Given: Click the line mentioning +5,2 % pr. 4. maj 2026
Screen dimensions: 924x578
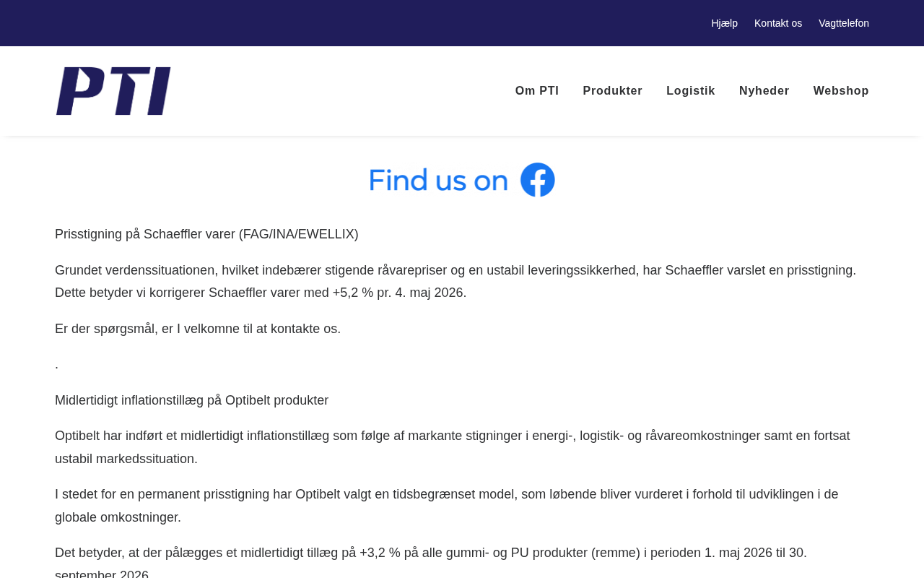Looking at the screenshot, I should click(x=261, y=293).
